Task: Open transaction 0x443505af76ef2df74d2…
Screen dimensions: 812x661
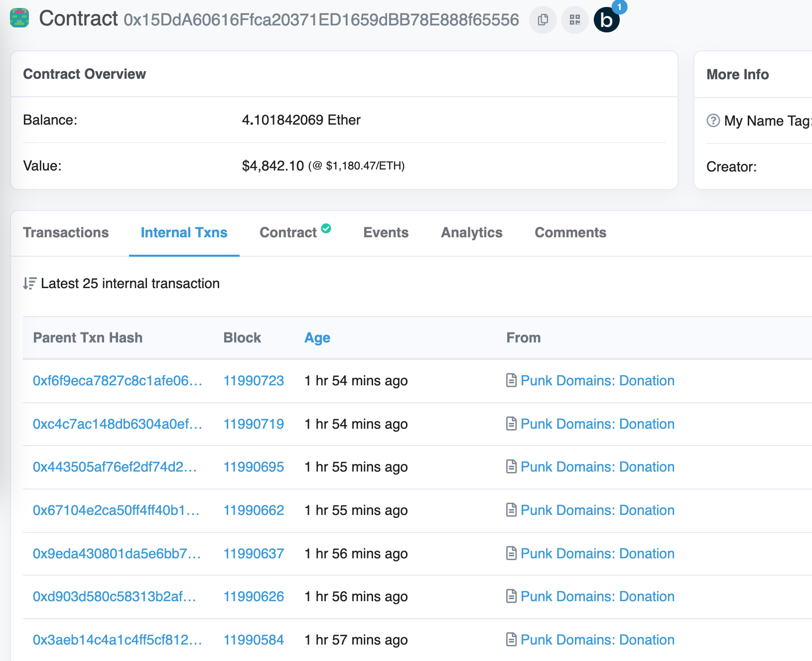Action: point(115,467)
